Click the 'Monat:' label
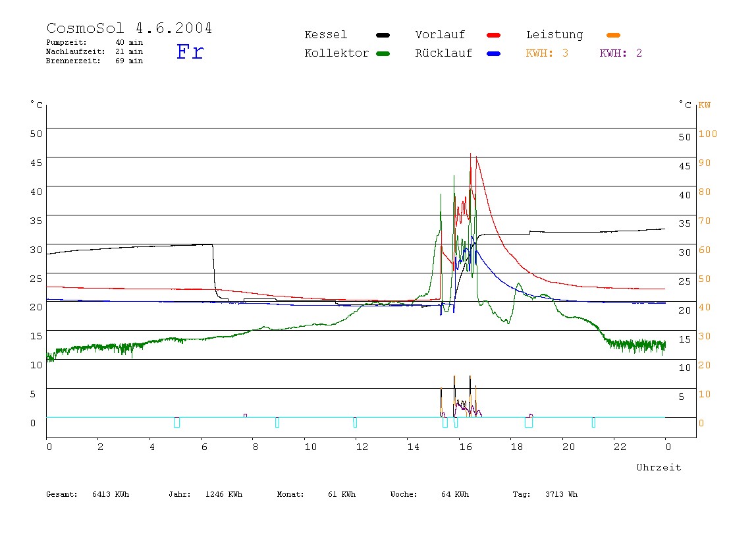Screen dimensions: 756x535 pyautogui.click(x=290, y=494)
